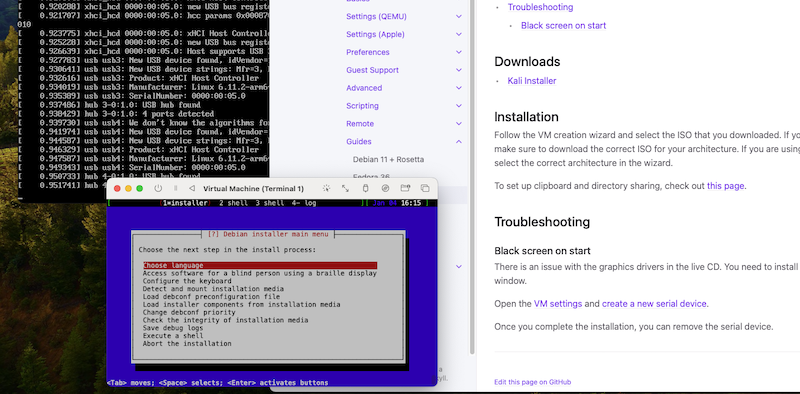
Task: Open Settings (Apple) sidebar page
Action: click(375, 34)
